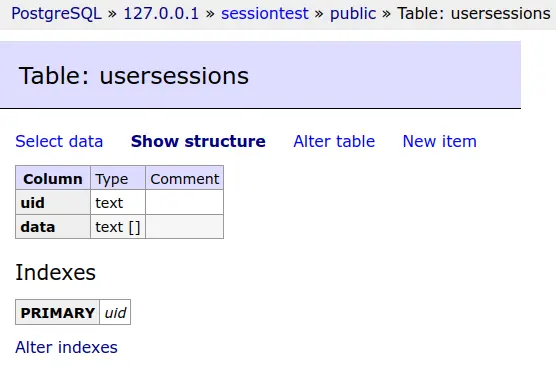Click the PRIMARY index label
This screenshot has width=556, height=367.
click(57, 312)
